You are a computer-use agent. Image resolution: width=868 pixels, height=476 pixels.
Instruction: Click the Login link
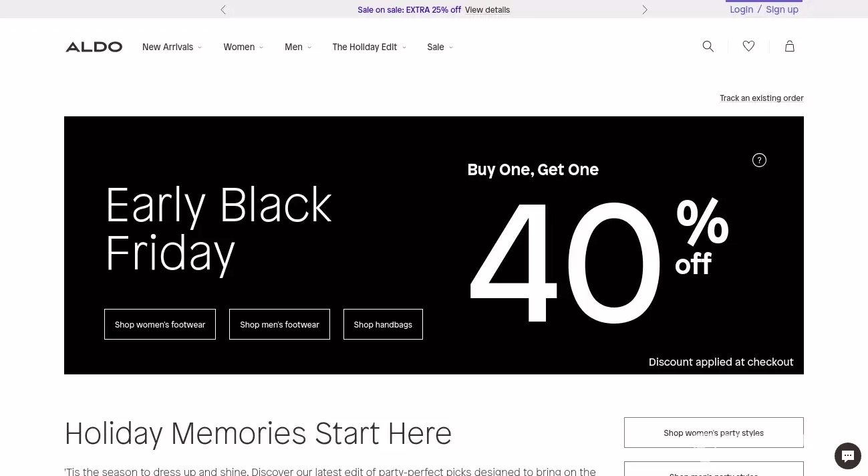coord(741,9)
